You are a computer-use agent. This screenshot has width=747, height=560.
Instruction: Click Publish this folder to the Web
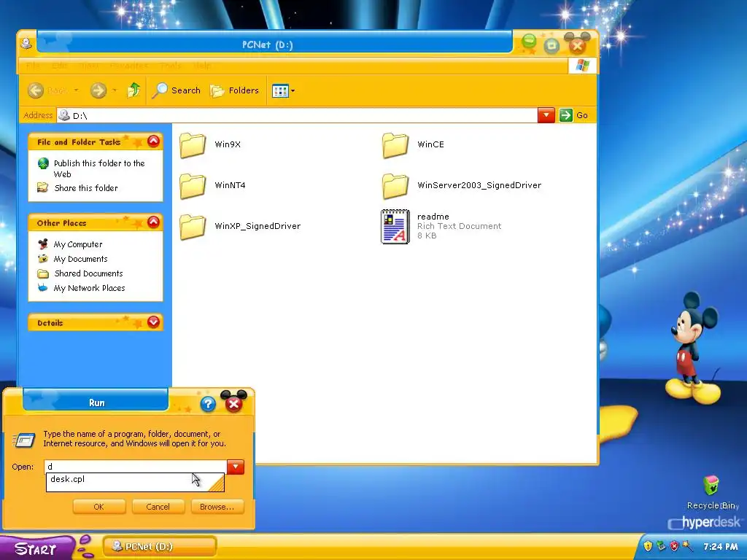(x=99, y=168)
